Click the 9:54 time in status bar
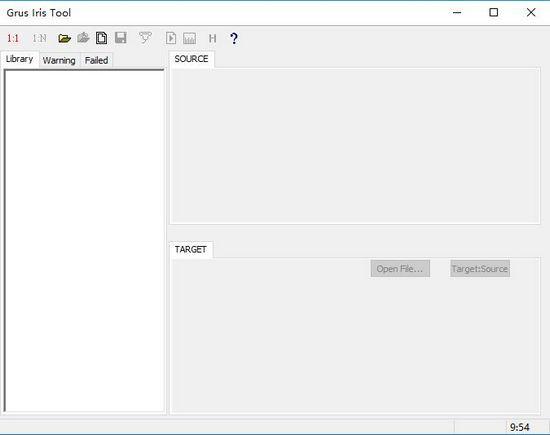 point(520,427)
